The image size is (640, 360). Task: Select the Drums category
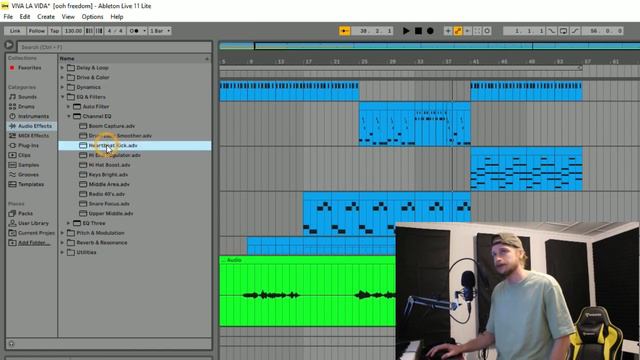(26, 107)
